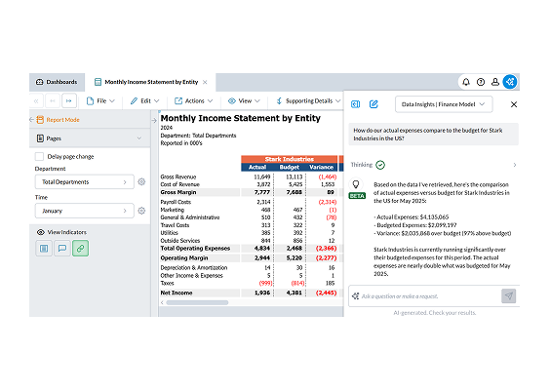Screen dimensions: 550x392
Task: Switch to the Dashboards tab
Action: (x=57, y=82)
